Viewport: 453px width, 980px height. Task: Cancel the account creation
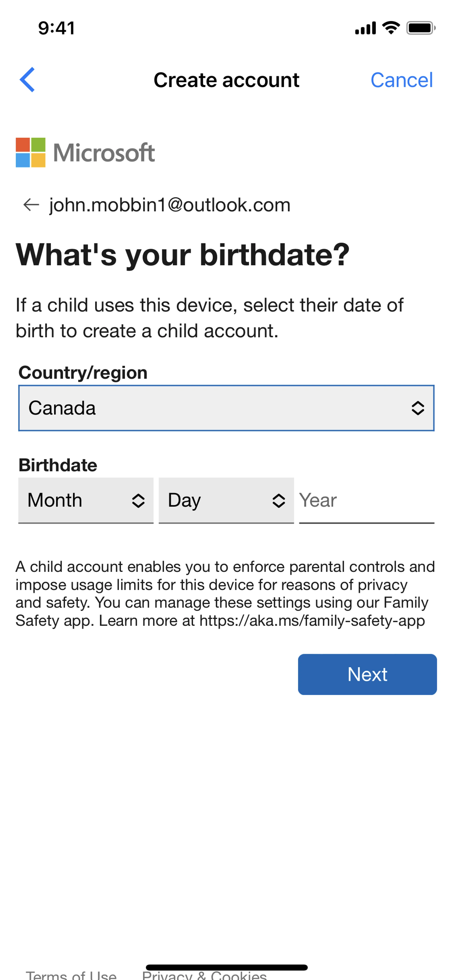(x=402, y=80)
